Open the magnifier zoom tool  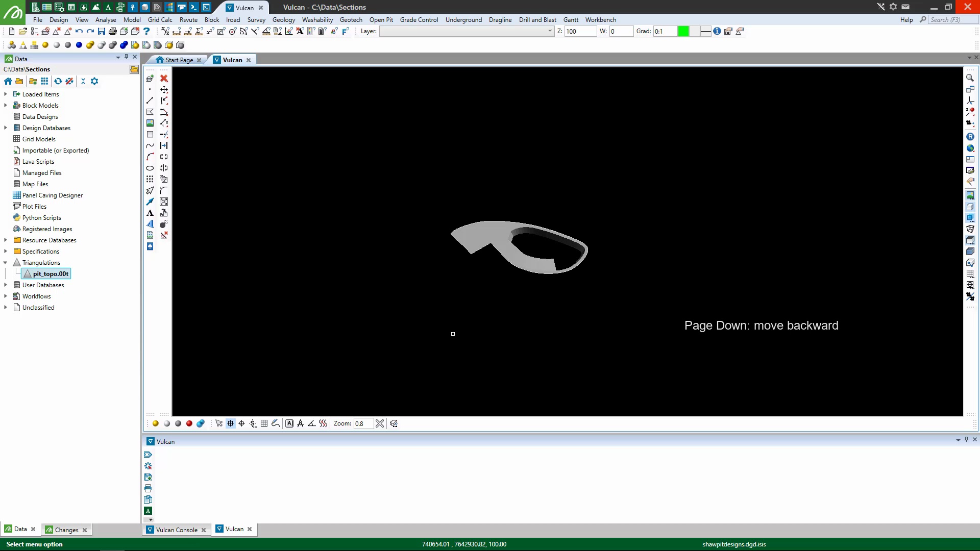(x=970, y=78)
